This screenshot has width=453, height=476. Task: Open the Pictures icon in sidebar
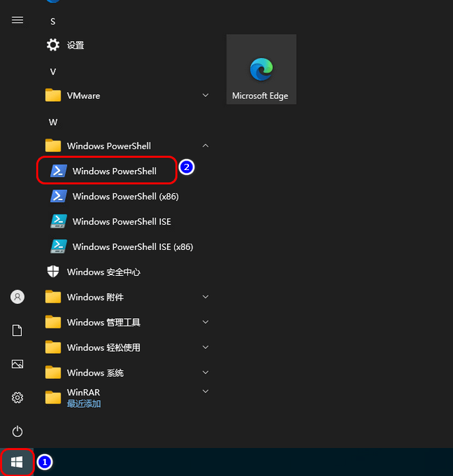(x=18, y=364)
